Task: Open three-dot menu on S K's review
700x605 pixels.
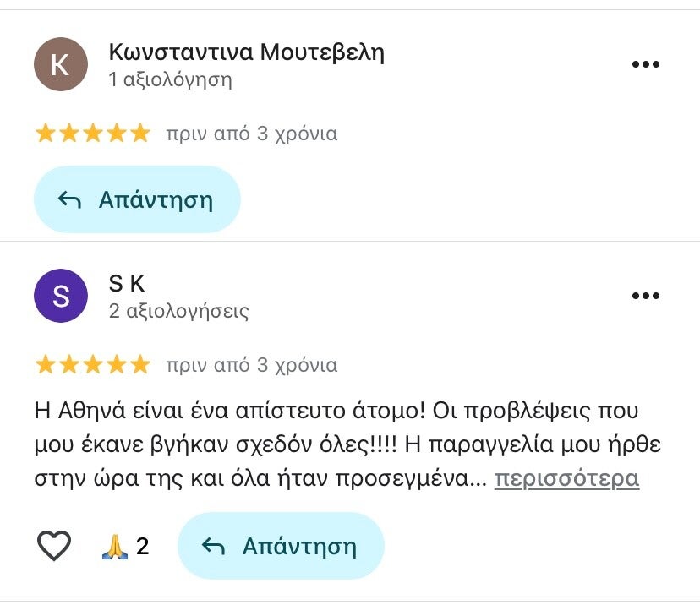Action: (645, 296)
